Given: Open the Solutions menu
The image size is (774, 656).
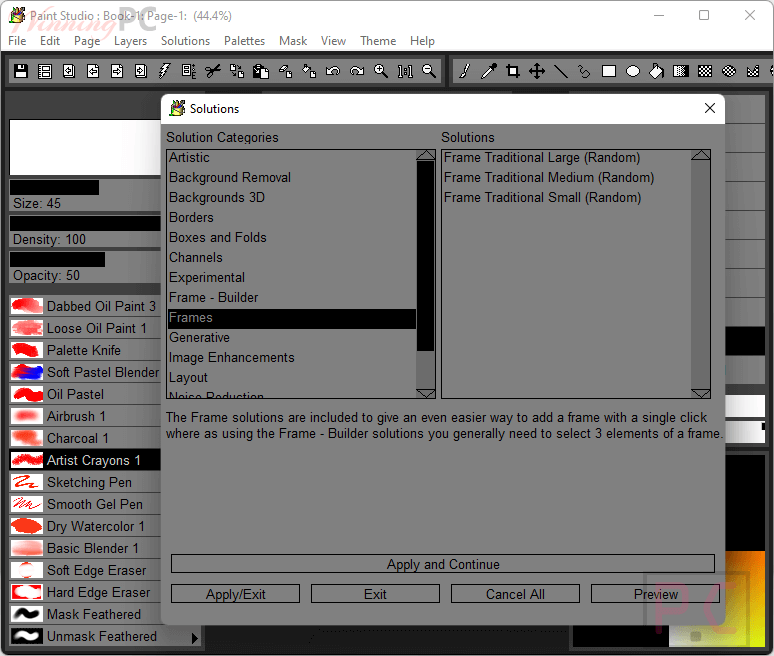Looking at the screenshot, I should tap(185, 41).
